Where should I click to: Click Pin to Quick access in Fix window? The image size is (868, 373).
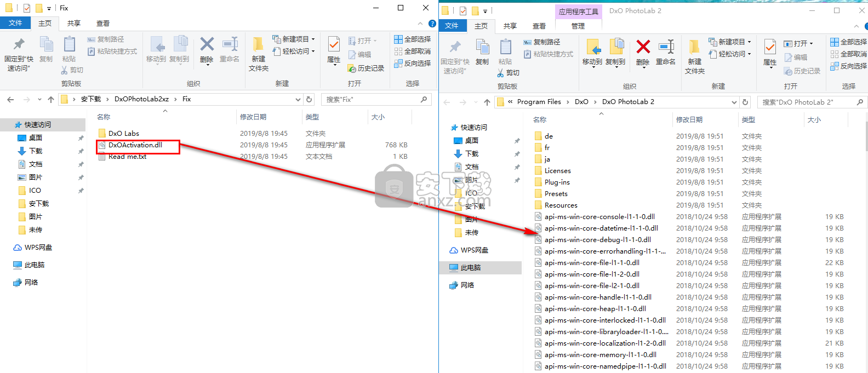(x=19, y=54)
